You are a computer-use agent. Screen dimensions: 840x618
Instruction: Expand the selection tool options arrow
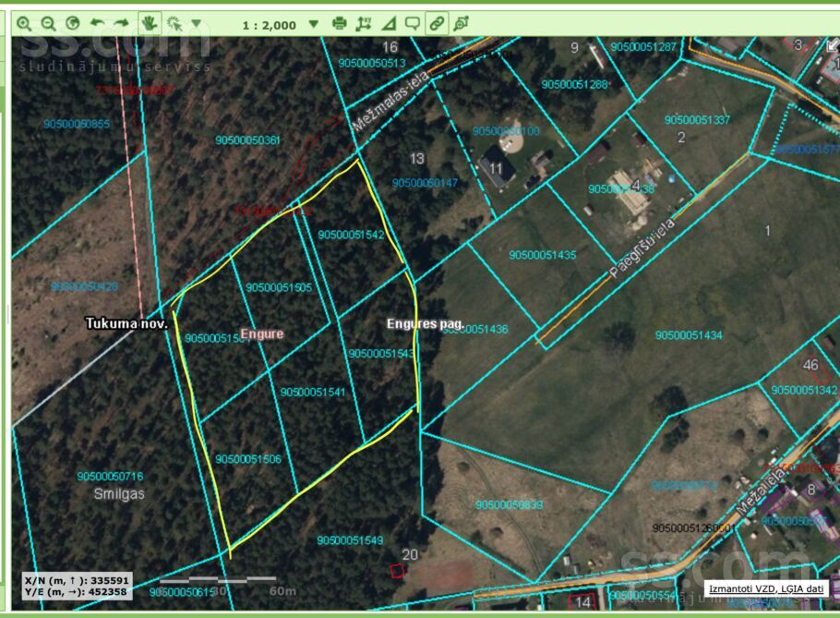point(196,23)
